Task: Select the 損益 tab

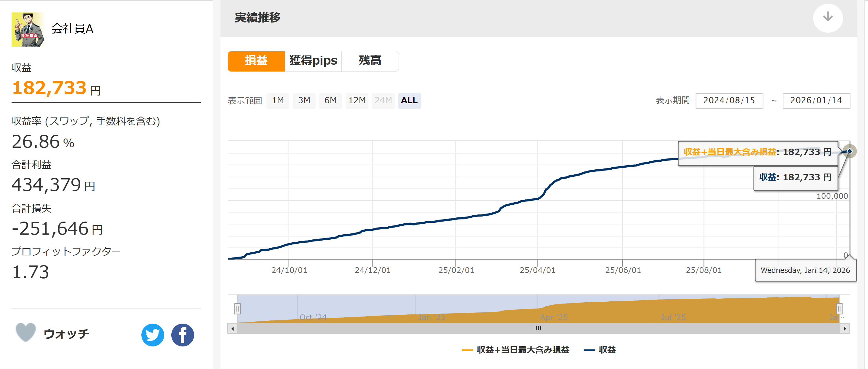Action: click(x=256, y=61)
